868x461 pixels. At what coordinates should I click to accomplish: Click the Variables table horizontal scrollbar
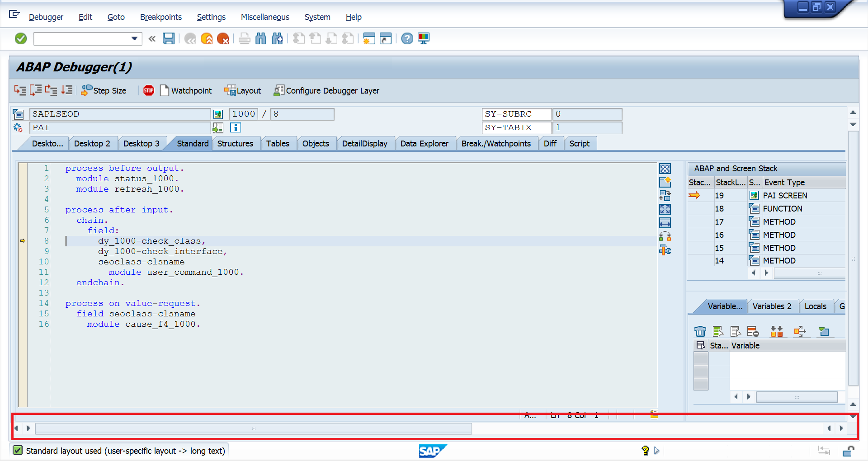click(797, 397)
